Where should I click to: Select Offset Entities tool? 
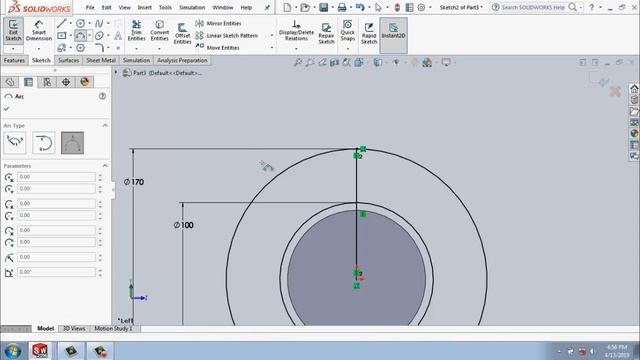[182, 33]
